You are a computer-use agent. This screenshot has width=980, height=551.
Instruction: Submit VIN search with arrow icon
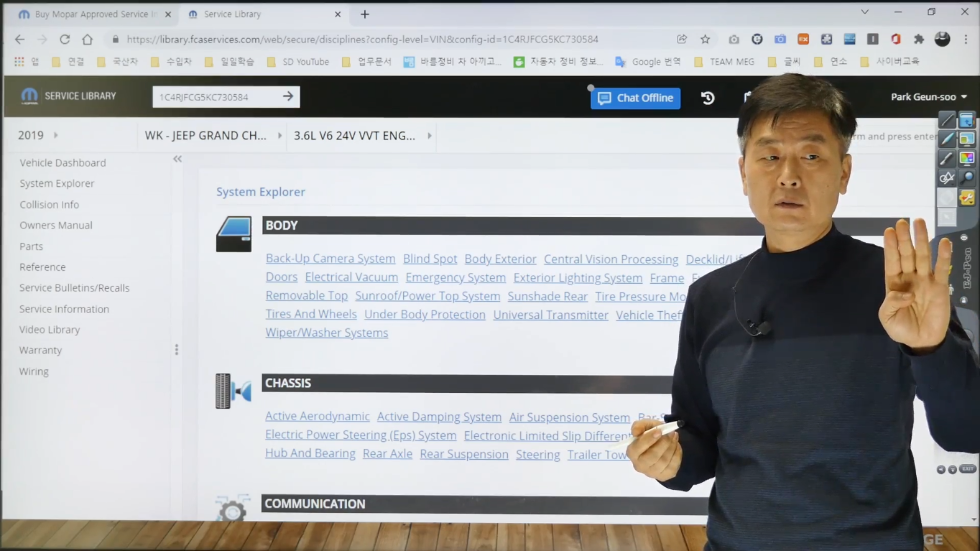click(x=288, y=96)
